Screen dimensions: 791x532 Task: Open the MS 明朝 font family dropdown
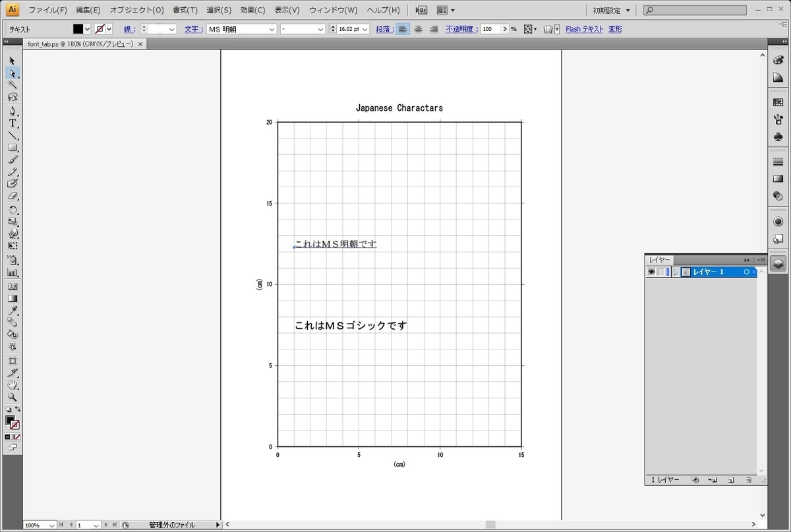[x=272, y=29]
